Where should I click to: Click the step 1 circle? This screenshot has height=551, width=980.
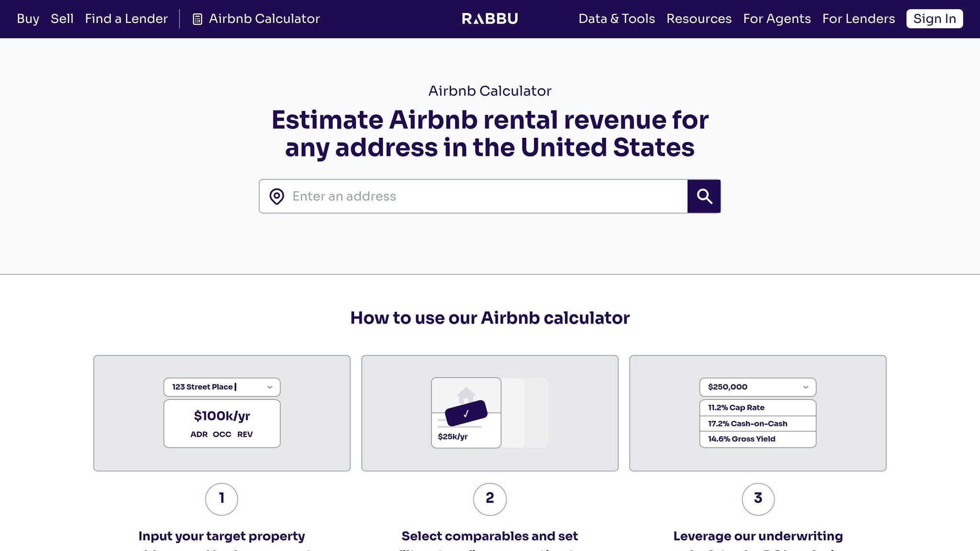(222, 499)
